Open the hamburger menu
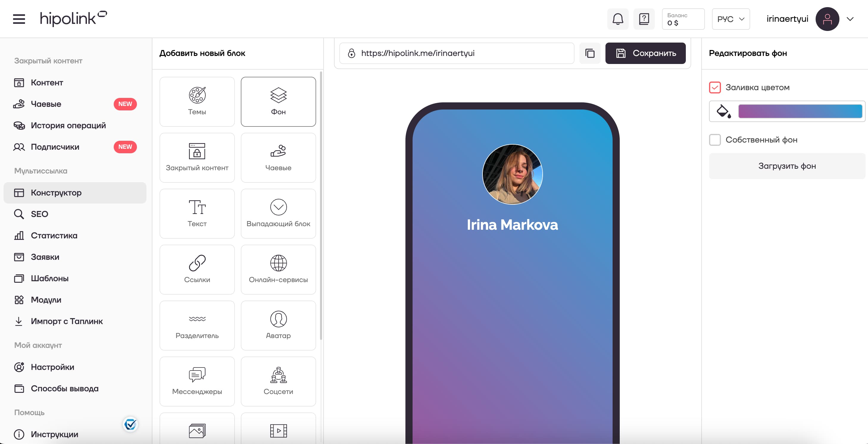 coord(19,19)
